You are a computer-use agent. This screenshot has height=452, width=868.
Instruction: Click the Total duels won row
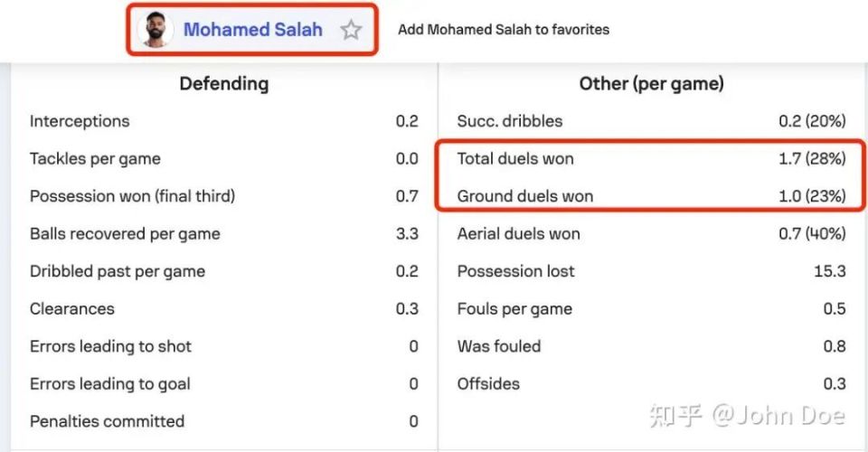(652, 159)
